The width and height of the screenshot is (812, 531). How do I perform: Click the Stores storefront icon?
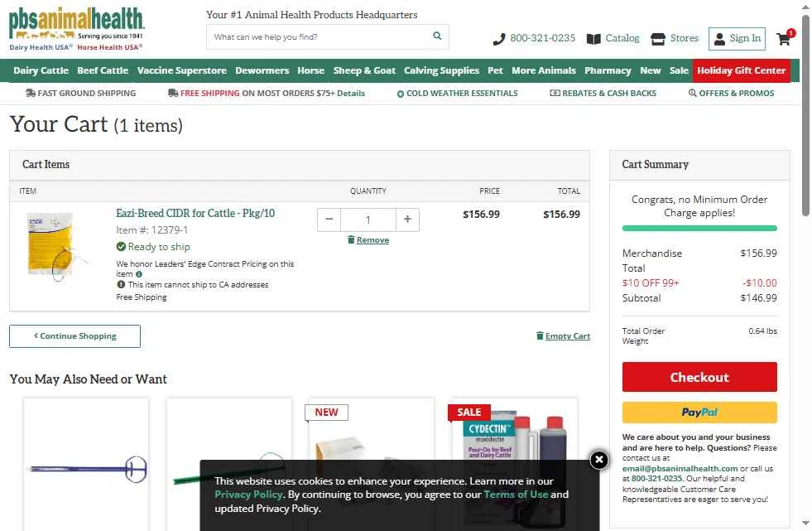658,39
